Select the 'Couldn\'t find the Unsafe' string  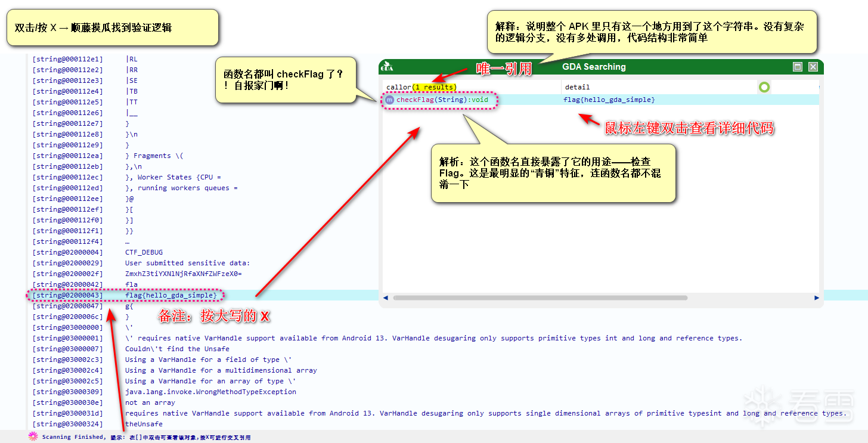tap(177, 349)
